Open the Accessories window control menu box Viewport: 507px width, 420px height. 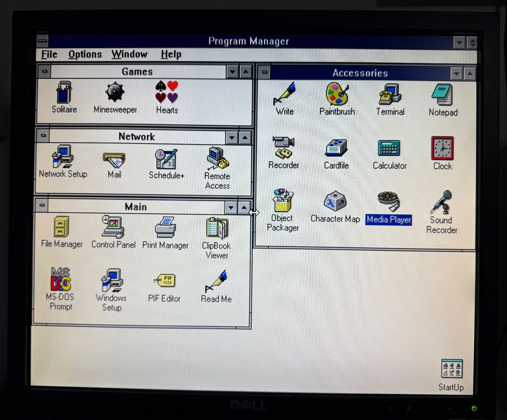point(264,72)
